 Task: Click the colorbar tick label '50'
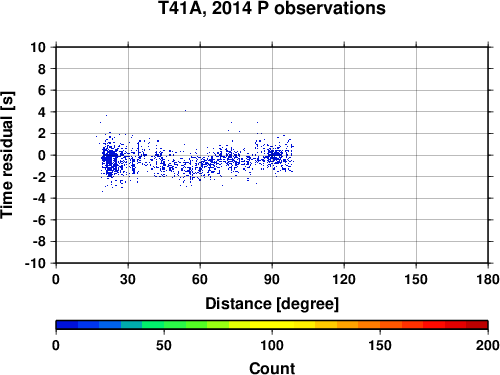[164, 345]
